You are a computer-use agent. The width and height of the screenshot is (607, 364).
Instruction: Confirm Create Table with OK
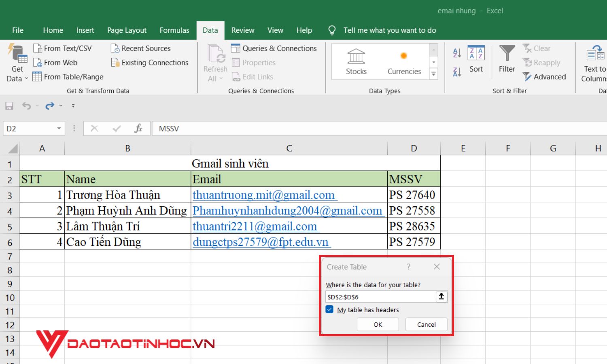pyautogui.click(x=378, y=324)
